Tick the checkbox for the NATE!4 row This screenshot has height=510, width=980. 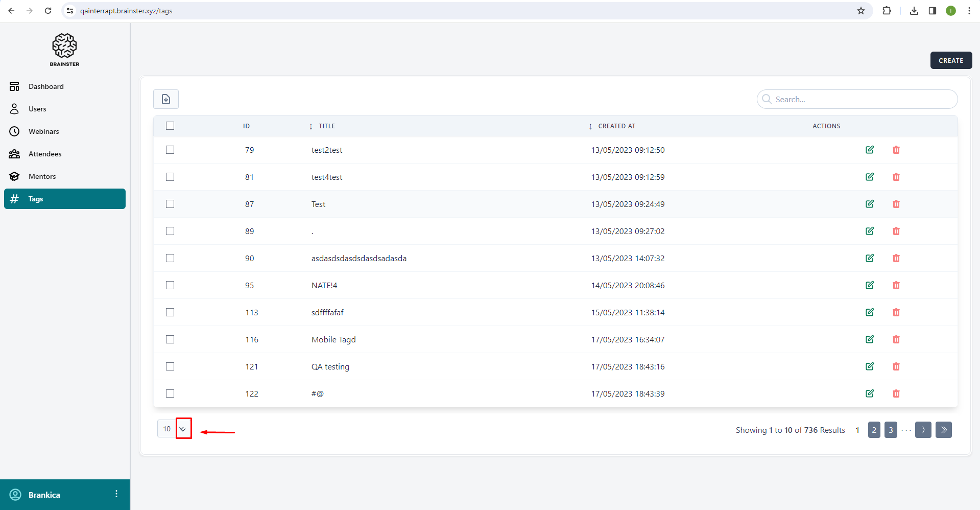pyautogui.click(x=170, y=285)
